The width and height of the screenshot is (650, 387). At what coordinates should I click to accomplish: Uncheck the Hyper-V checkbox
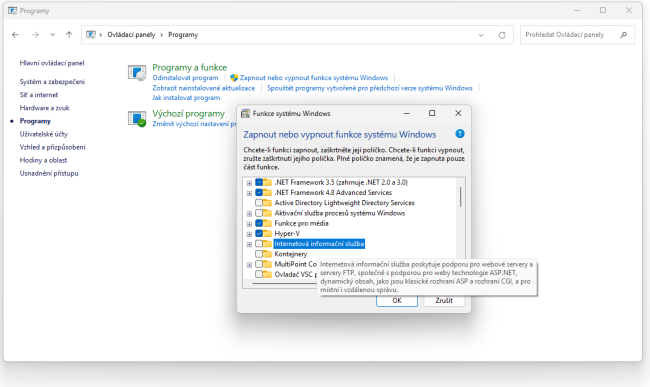(259, 233)
